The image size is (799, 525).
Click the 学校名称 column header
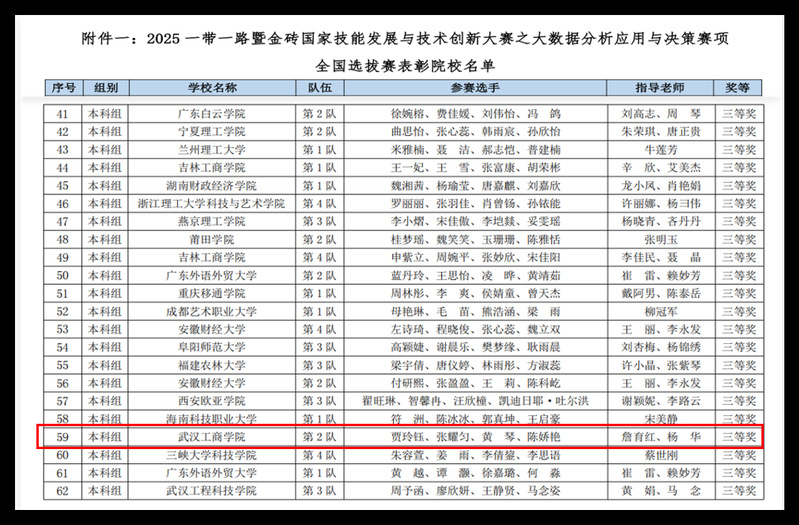(x=211, y=87)
